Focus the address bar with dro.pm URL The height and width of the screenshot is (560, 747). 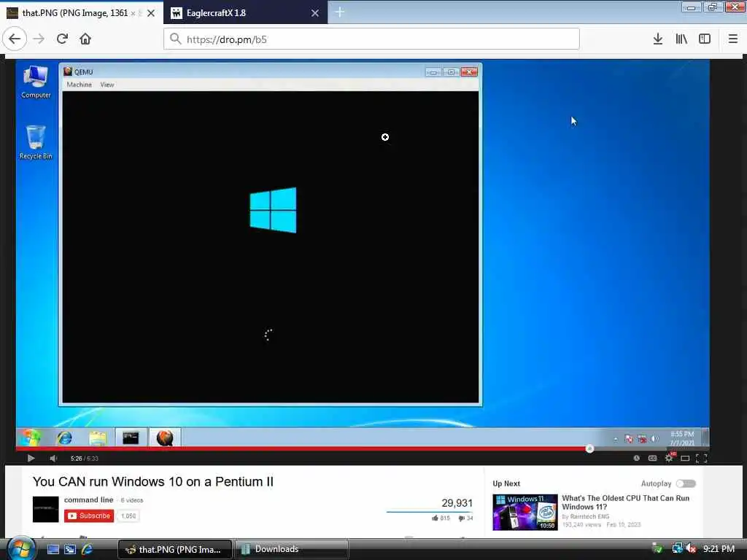pyautogui.click(x=371, y=39)
